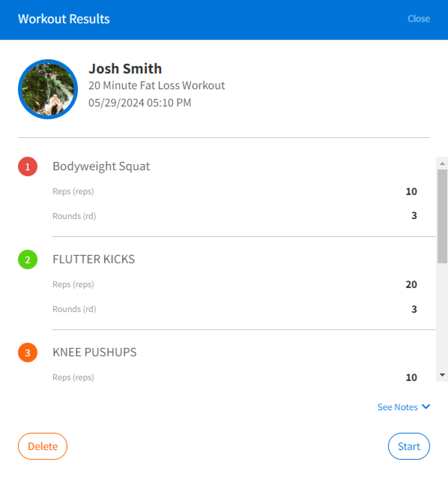Select the KNEE PUSHUPS exercise title
The image size is (448, 477).
coord(94,352)
